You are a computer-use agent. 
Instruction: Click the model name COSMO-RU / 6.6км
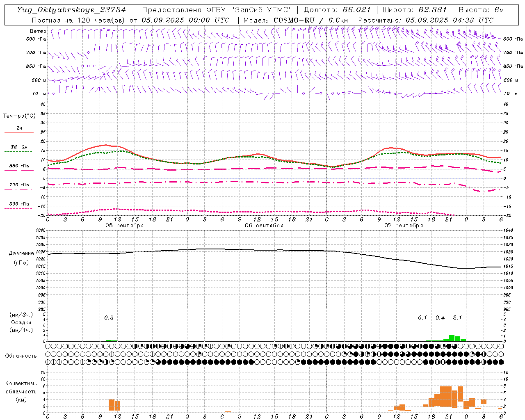[310, 20]
